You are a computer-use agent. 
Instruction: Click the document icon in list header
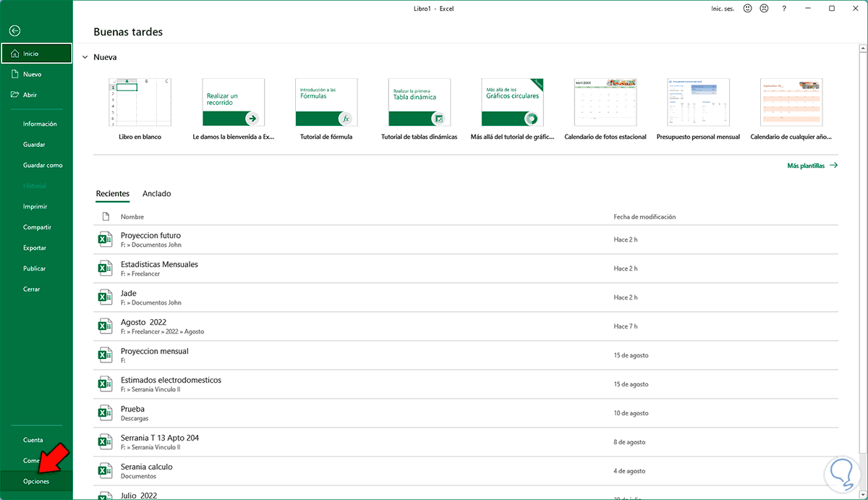pos(105,216)
